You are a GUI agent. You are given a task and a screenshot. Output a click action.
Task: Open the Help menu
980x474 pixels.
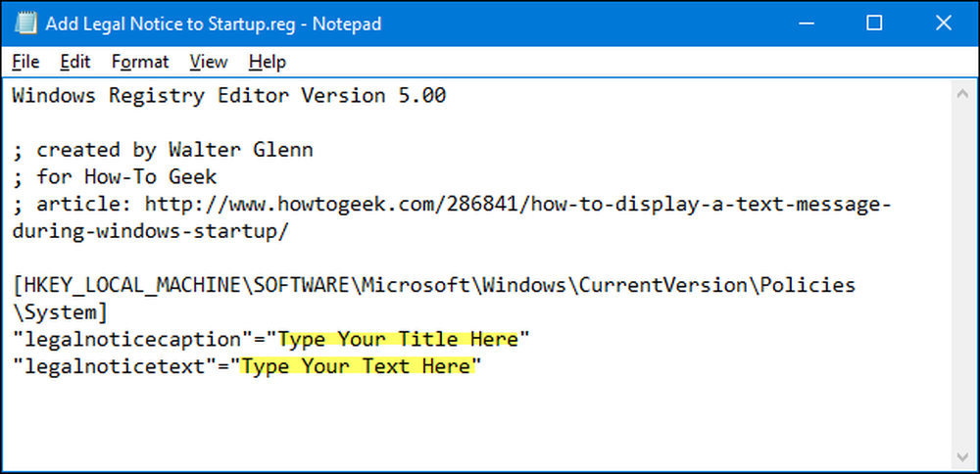(x=267, y=62)
